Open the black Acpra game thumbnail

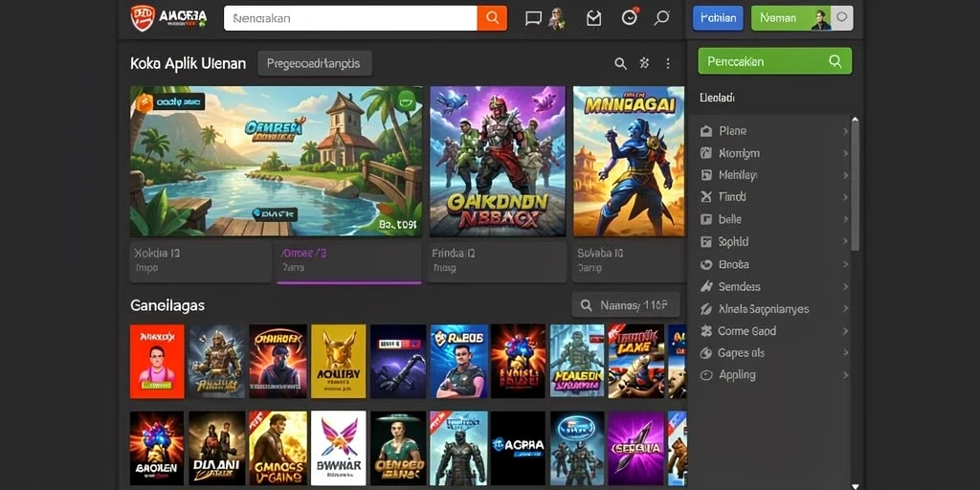(x=518, y=448)
